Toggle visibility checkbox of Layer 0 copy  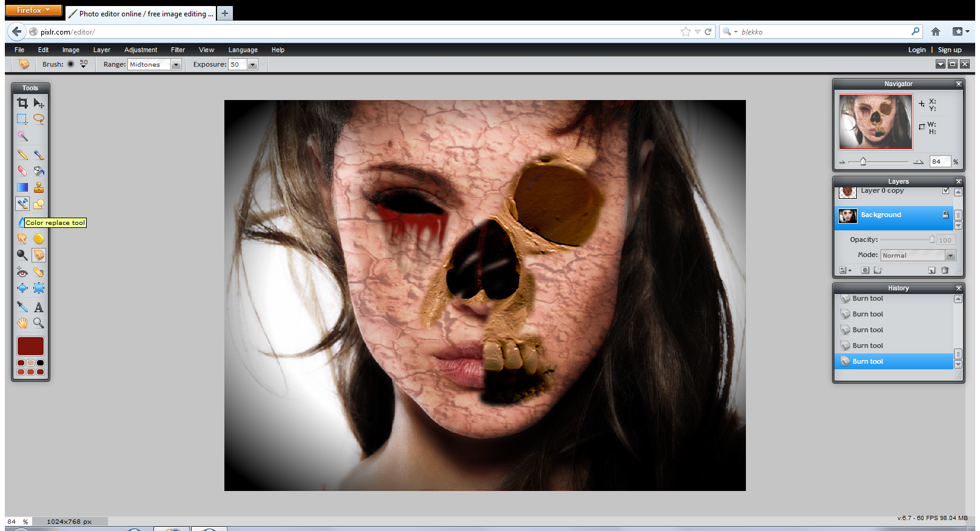coord(945,191)
